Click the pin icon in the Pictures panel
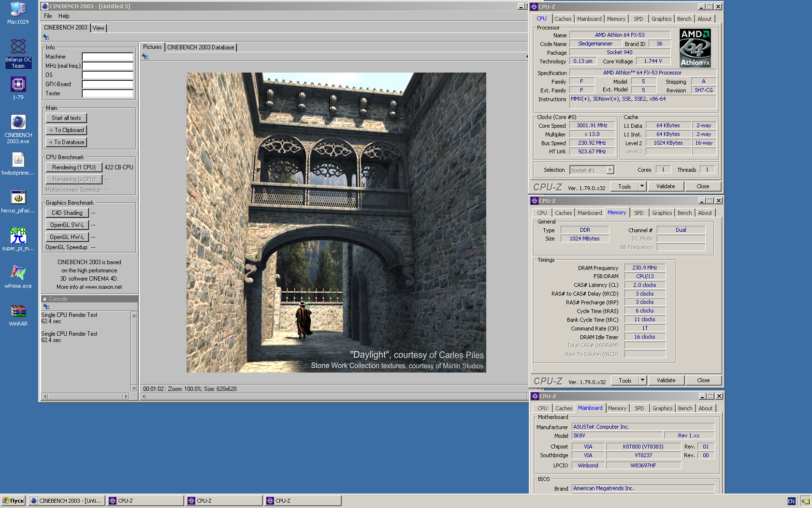The height and width of the screenshot is (508, 812). 145,57
